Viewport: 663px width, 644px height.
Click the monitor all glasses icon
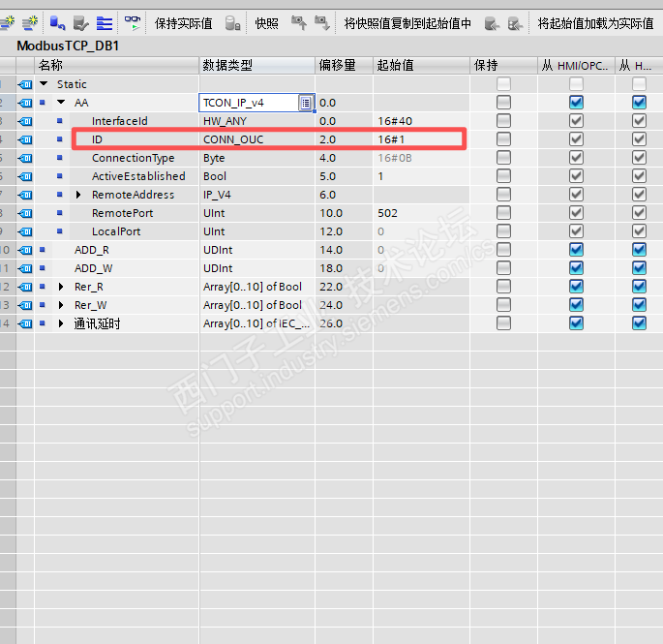pyautogui.click(x=133, y=23)
